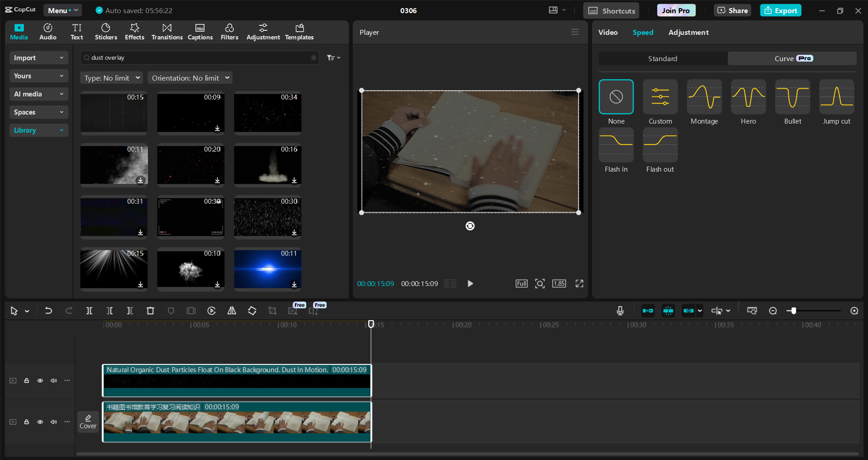Open the Transitions panel
The width and height of the screenshot is (868, 460).
[x=166, y=31]
